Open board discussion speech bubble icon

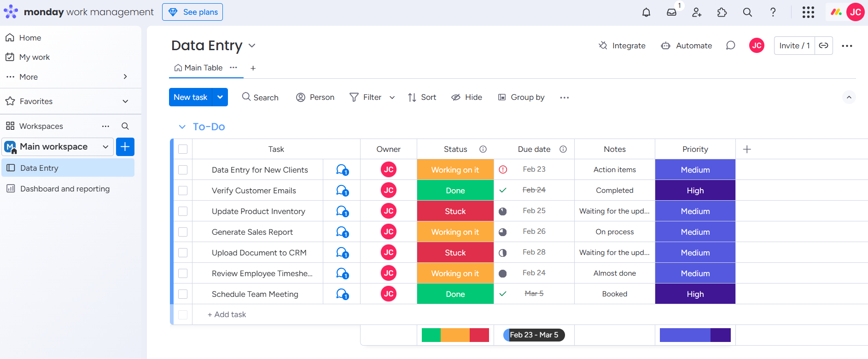[x=730, y=46]
